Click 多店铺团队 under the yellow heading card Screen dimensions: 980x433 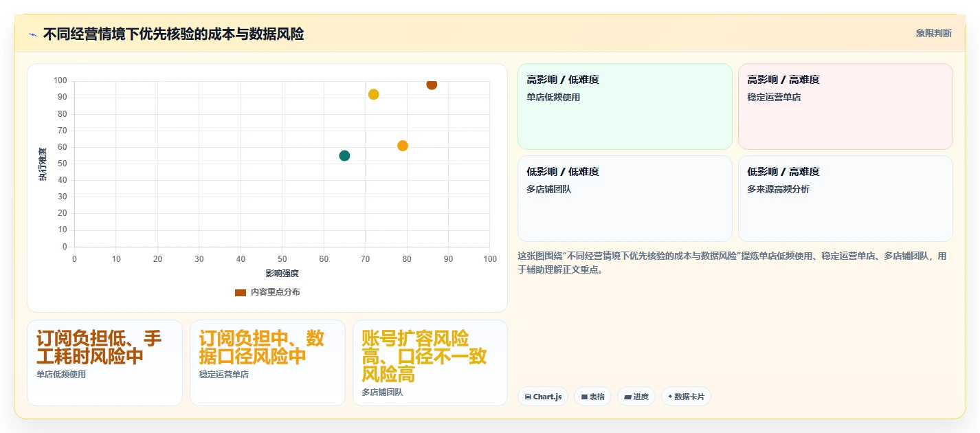click(382, 392)
